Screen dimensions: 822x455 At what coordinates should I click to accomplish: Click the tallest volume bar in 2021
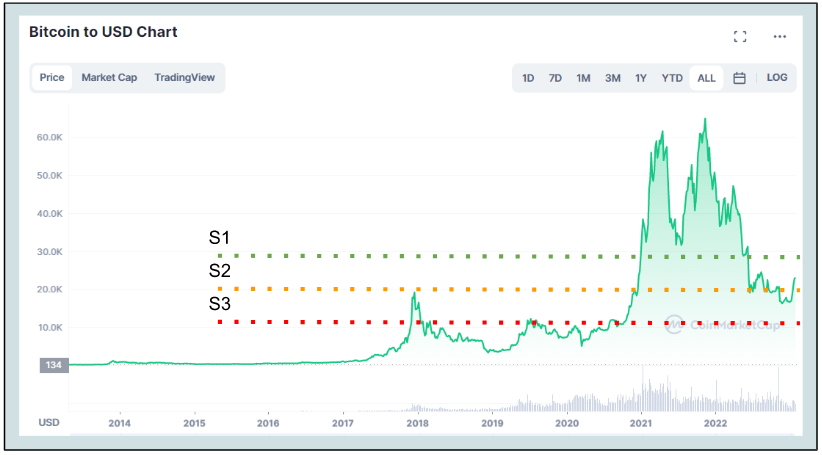643,389
